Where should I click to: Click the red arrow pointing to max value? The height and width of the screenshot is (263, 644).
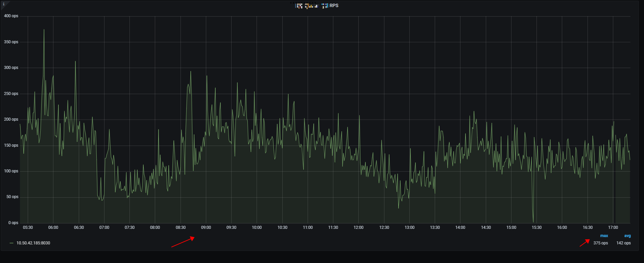tap(585, 243)
